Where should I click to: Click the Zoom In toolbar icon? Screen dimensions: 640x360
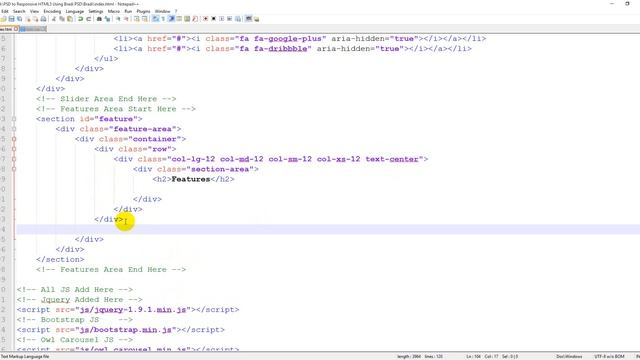tap(118, 19)
